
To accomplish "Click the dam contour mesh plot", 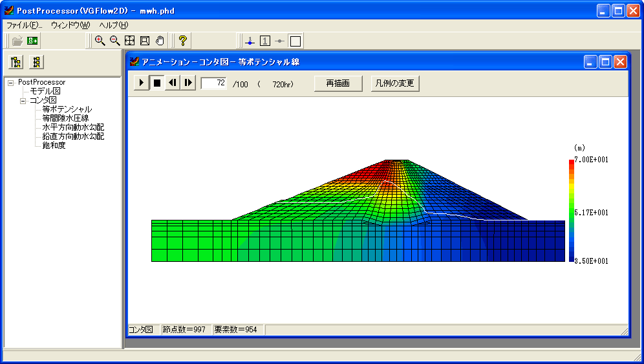I will click(x=358, y=211).
